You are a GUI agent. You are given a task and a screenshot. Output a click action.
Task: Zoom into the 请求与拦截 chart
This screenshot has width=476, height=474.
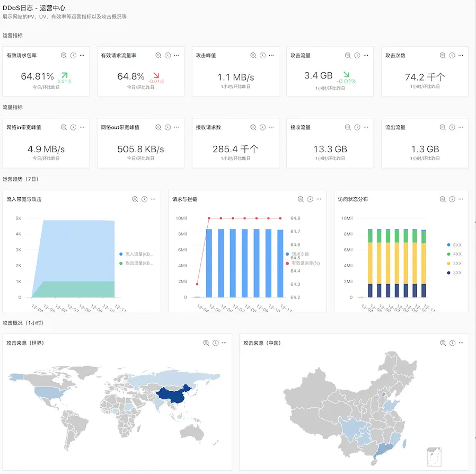click(301, 199)
